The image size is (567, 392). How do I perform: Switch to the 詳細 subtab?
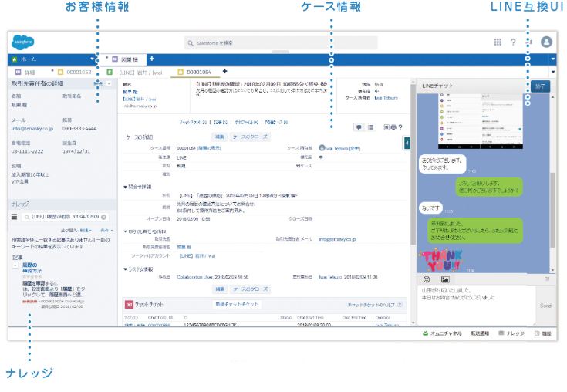click(x=25, y=72)
